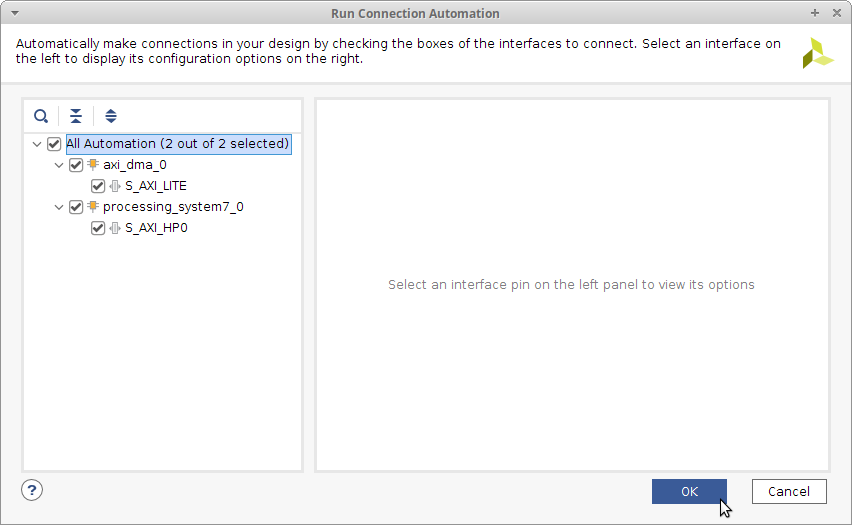The width and height of the screenshot is (852, 525).
Task: Toggle the axi_dma_0 checkbox
Action: click(x=76, y=165)
